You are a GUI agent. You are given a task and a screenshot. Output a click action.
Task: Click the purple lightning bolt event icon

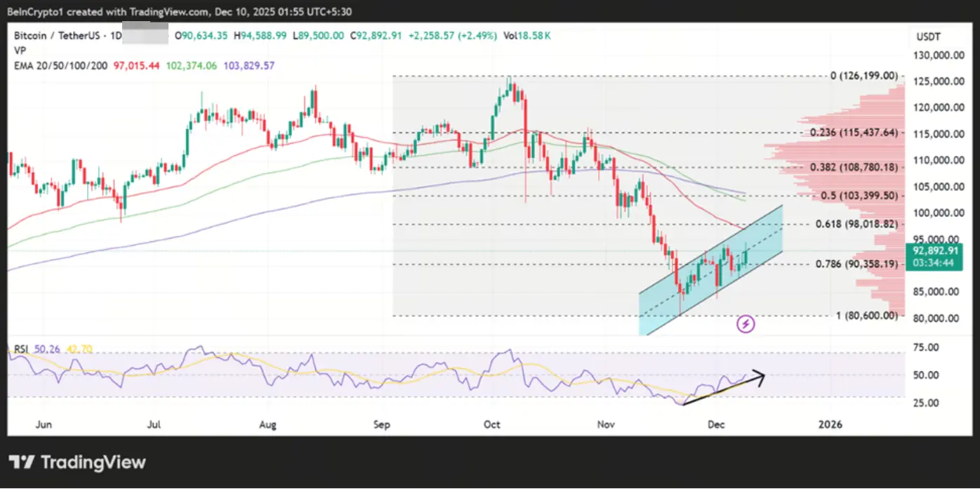point(746,324)
